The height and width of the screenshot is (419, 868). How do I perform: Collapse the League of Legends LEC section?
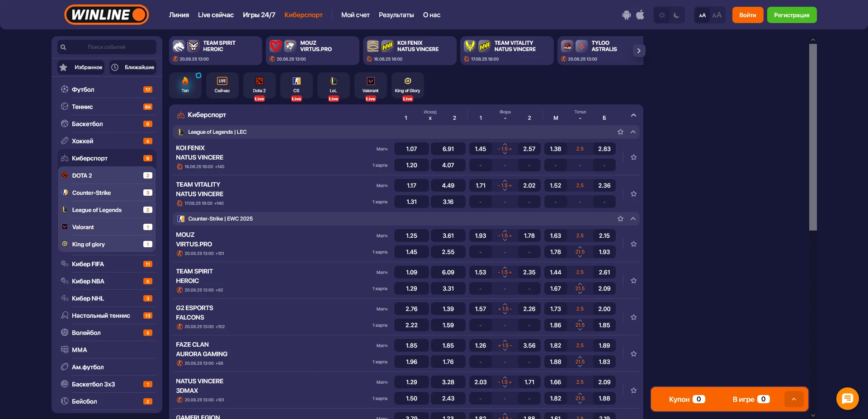tap(633, 132)
